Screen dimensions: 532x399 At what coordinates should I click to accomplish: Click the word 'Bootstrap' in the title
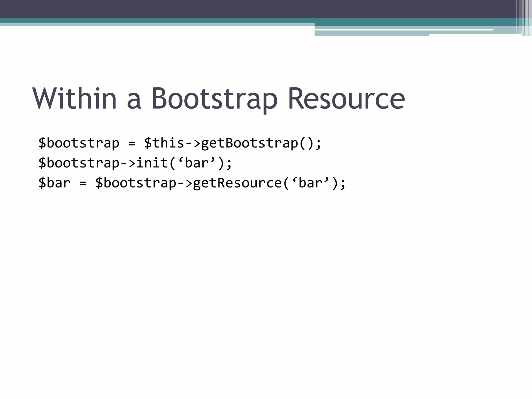pos(214,99)
